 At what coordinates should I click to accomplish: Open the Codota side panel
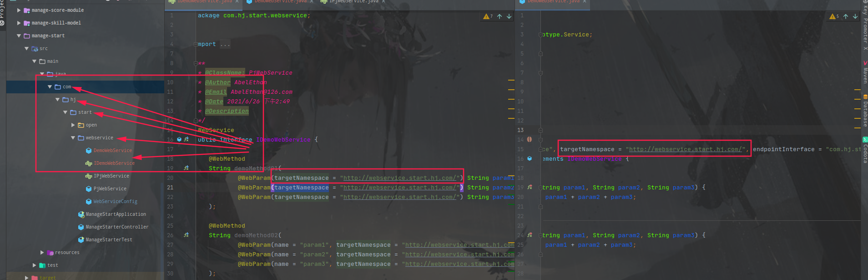pos(865,150)
